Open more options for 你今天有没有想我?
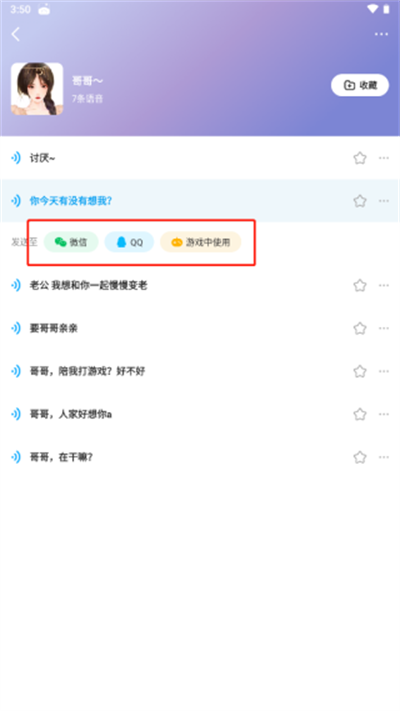The image size is (400, 711). pos(384,200)
